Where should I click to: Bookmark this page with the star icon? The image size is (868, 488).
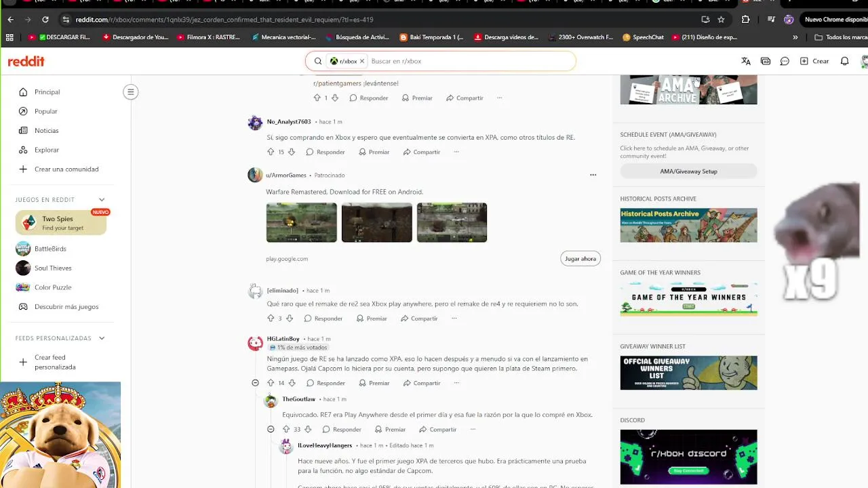pyautogui.click(x=721, y=20)
